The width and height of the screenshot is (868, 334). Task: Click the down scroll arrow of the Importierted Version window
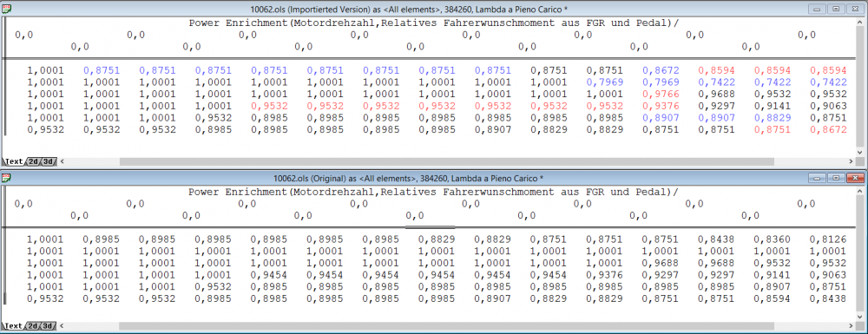(x=860, y=152)
